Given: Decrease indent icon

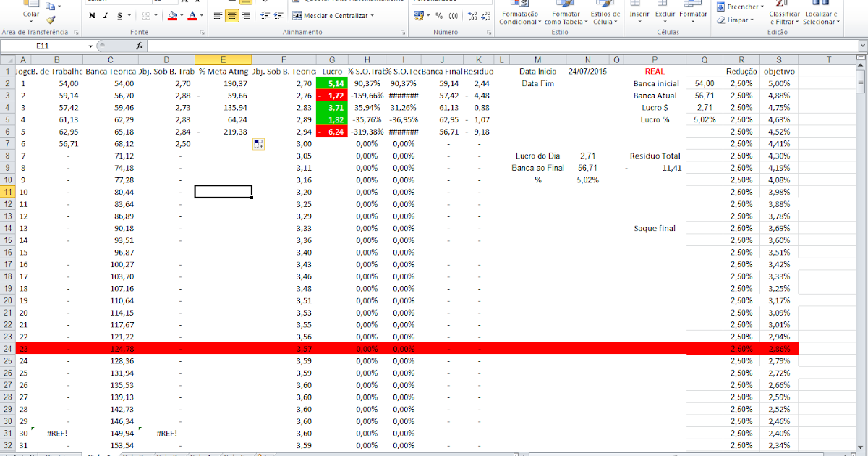Looking at the screenshot, I should point(265,15).
